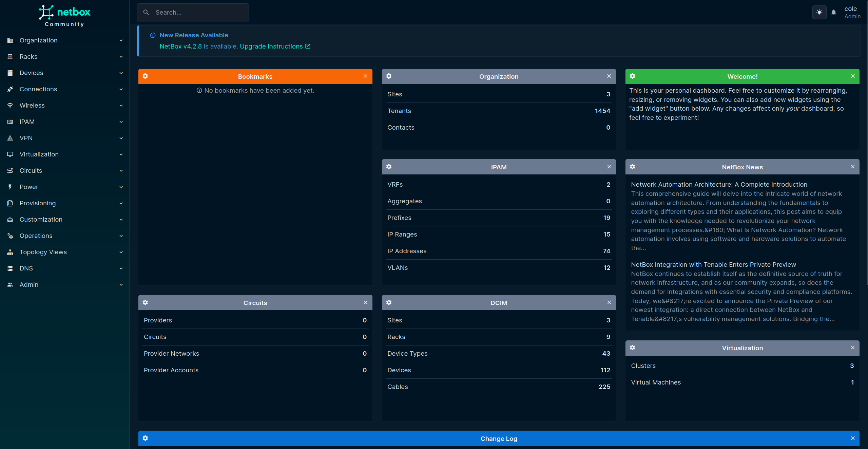
Task: Open Device Types in DCIM widget
Action: [499, 354]
